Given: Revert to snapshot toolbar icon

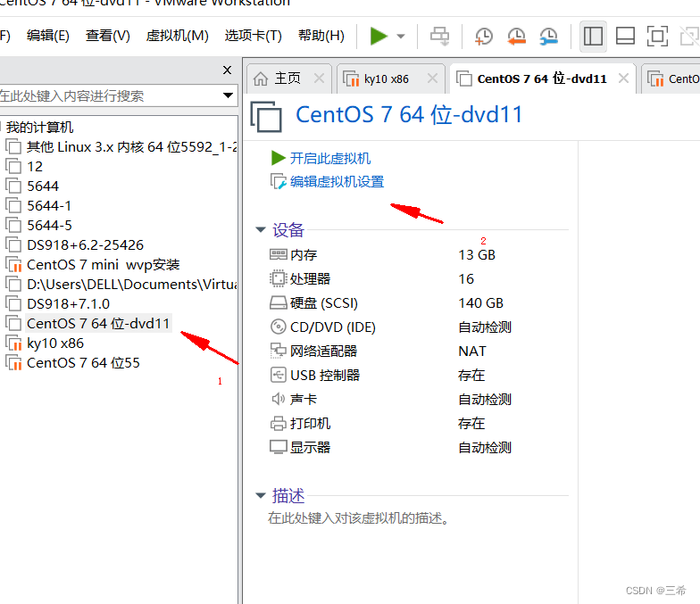Looking at the screenshot, I should tap(516, 36).
